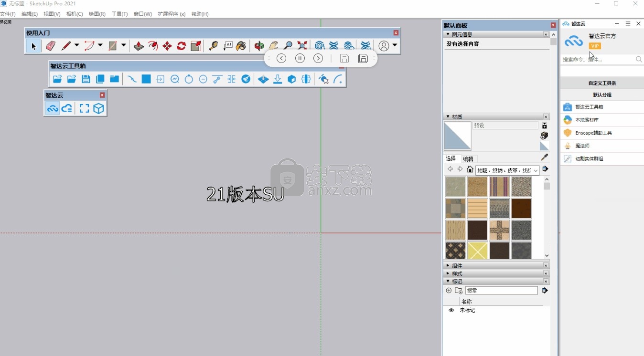Click the add tag plus icon

tap(449, 290)
